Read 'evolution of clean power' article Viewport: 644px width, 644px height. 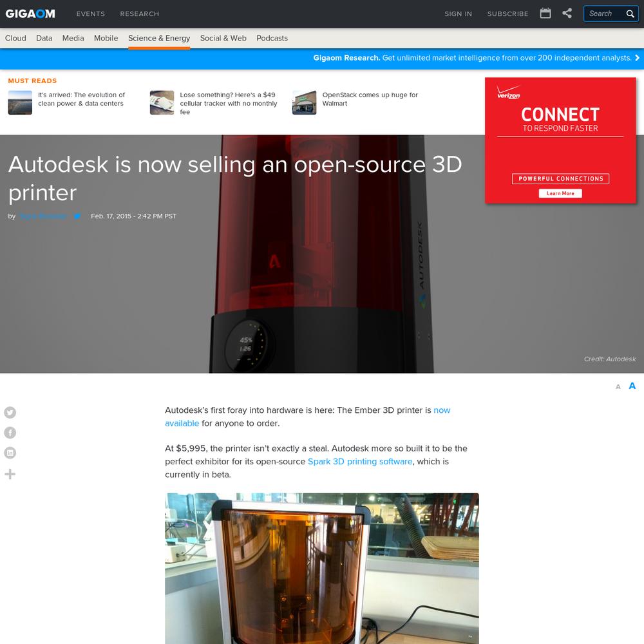pyautogui.click(x=81, y=99)
